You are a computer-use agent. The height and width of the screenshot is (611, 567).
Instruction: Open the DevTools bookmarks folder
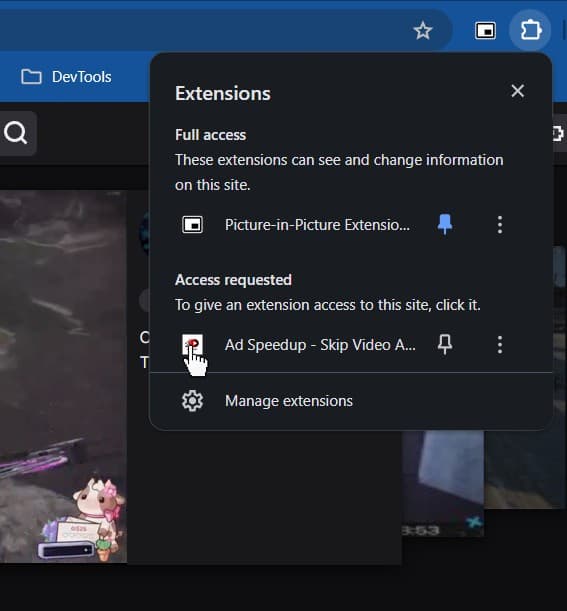pyautogui.click(x=66, y=77)
